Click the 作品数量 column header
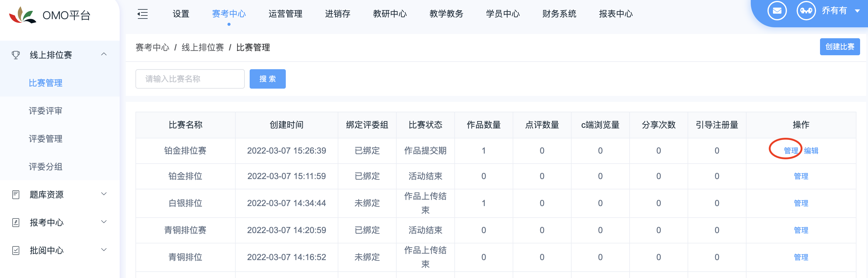 click(x=484, y=125)
